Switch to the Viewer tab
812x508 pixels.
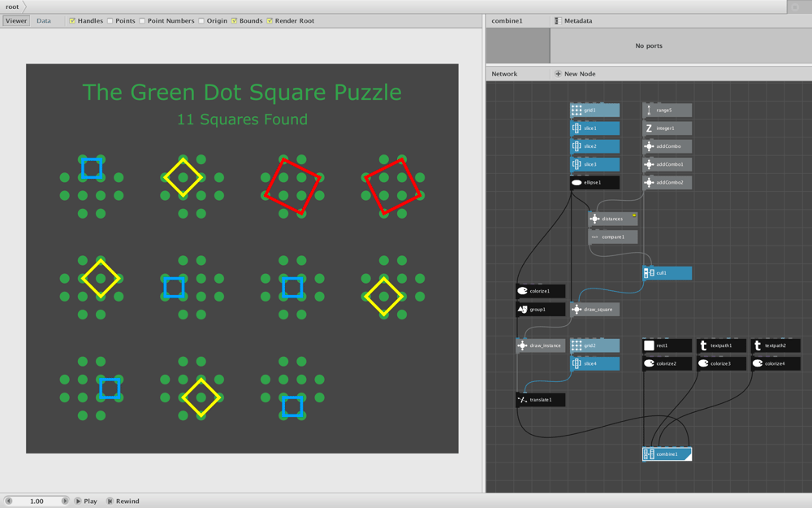[x=16, y=21]
